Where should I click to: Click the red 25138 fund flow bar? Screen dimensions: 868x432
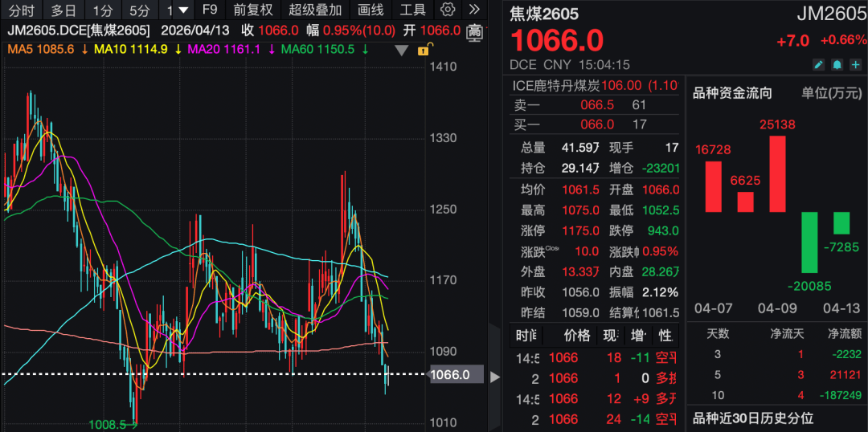pyautogui.click(x=778, y=173)
